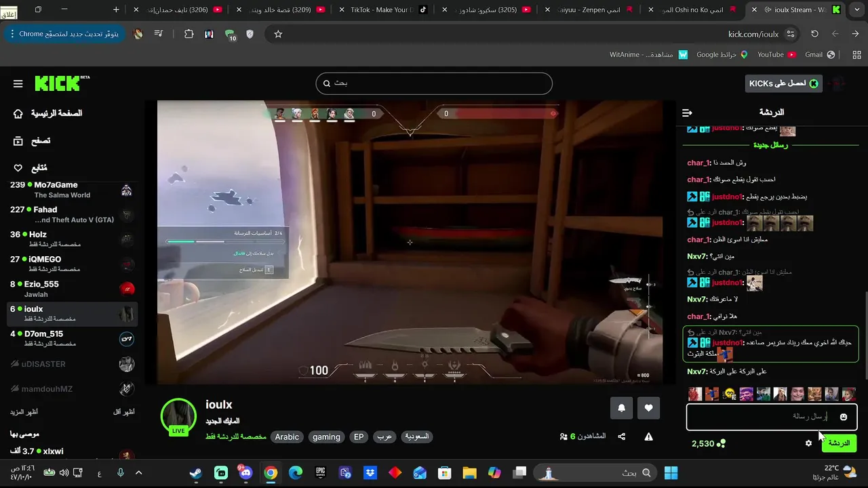Open Steam from the taskbar
868x488 pixels.
(x=195, y=472)
